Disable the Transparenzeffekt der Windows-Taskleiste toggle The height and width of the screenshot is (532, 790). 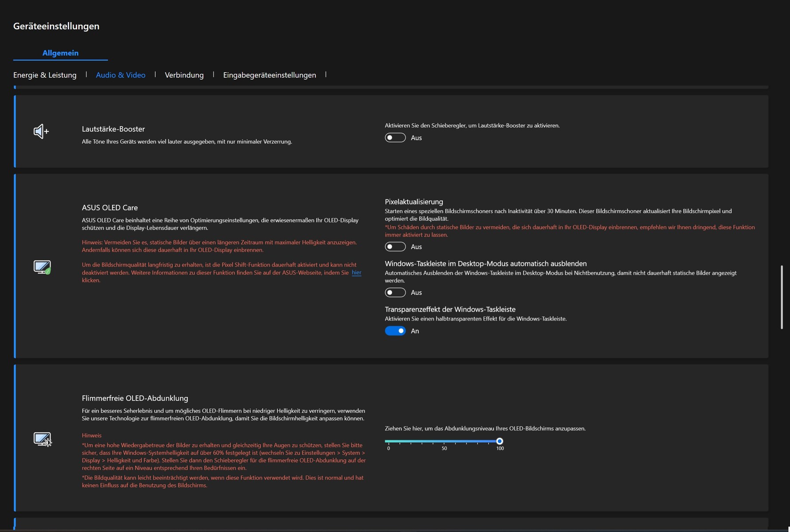[395, 331]
